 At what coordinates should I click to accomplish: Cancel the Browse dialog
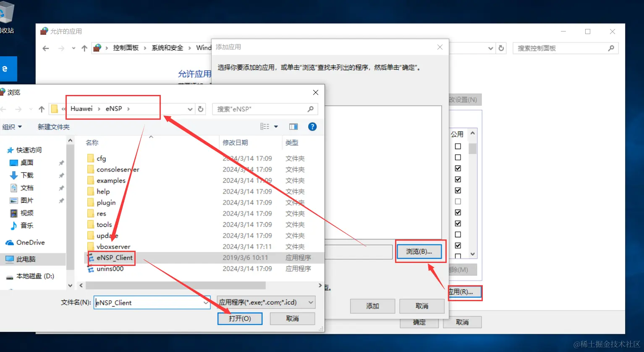pyautogui.click(x=292, y=318)
